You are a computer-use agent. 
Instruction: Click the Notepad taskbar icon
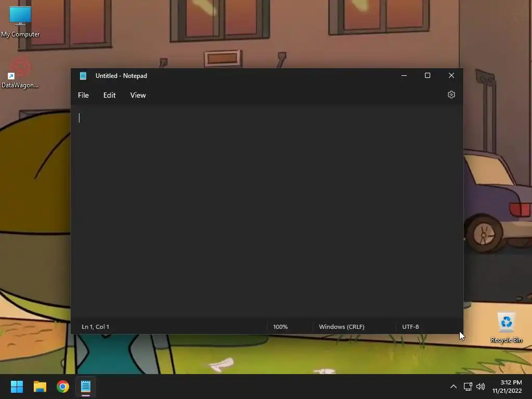[x=86, y=387]
